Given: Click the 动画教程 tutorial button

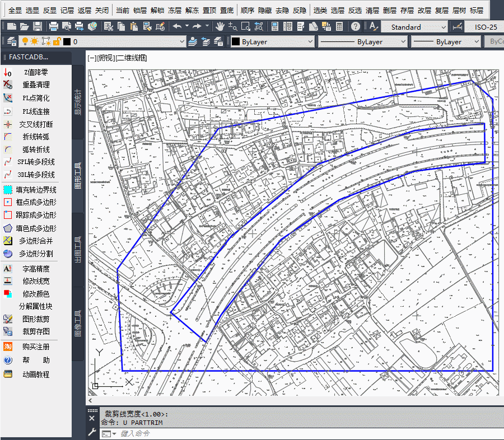Looking at the screenshot, I should point(36,374).
